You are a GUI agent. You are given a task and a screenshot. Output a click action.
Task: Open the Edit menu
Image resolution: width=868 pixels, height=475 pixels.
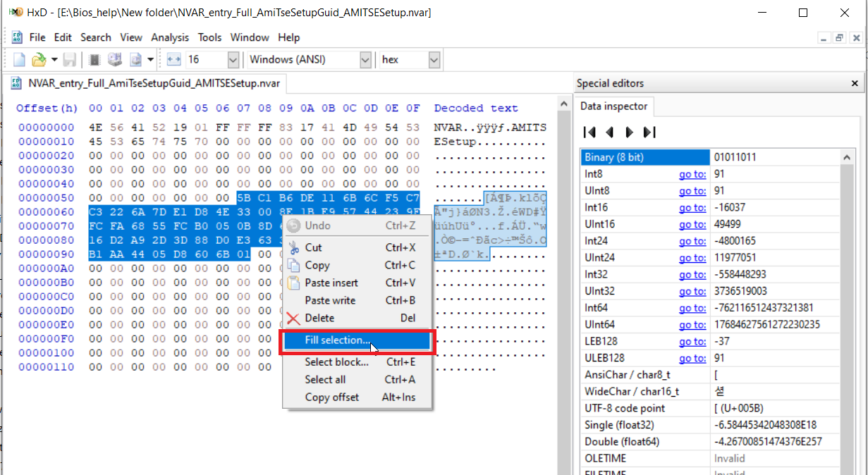(x=63, y=37)
